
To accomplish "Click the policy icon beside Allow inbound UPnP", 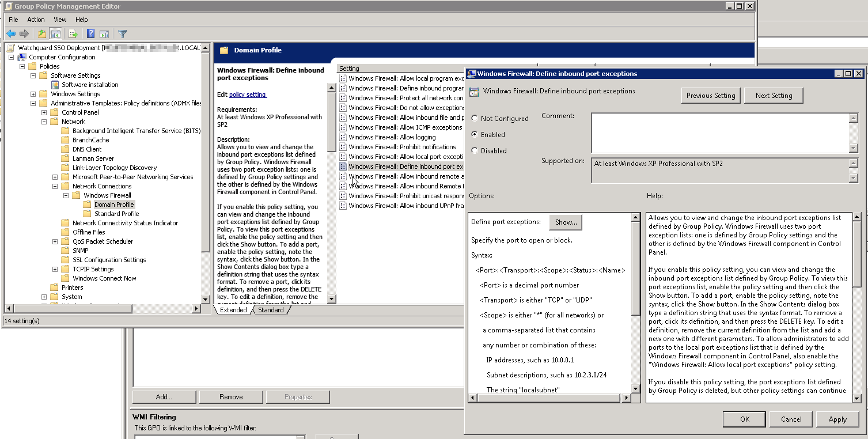I will (x=343, y=206).
